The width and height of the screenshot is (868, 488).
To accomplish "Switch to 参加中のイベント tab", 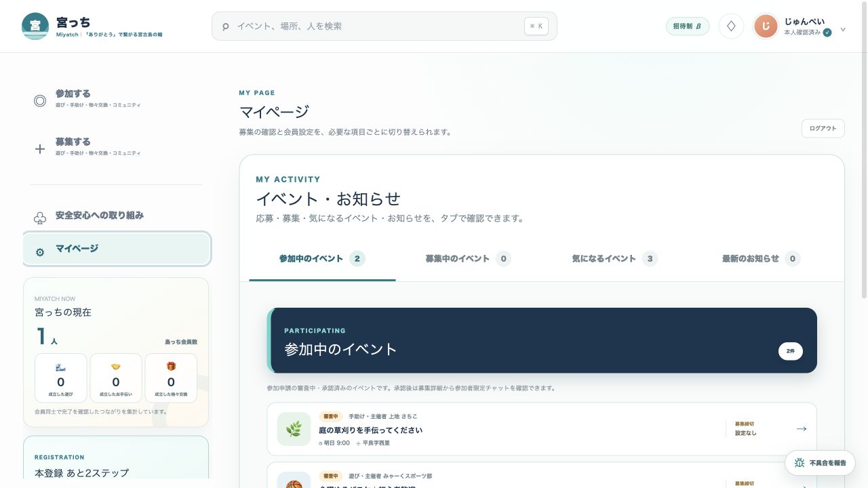I will 322,258.
